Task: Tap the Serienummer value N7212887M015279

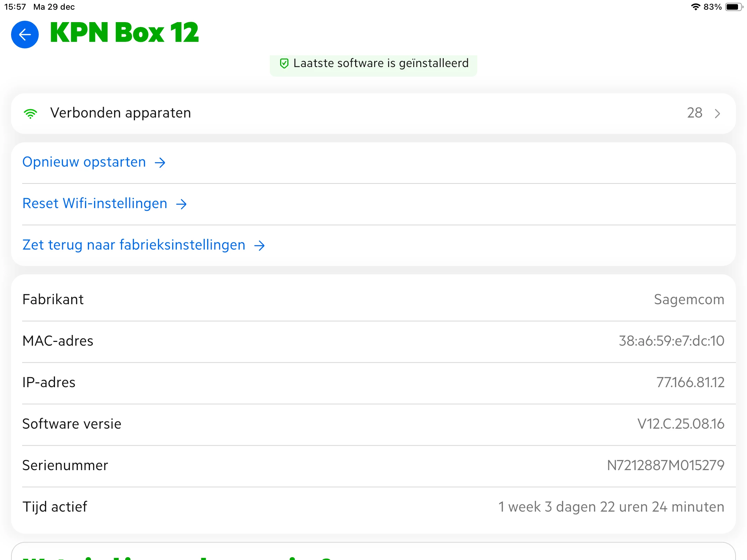Action: tap(665, 466)
